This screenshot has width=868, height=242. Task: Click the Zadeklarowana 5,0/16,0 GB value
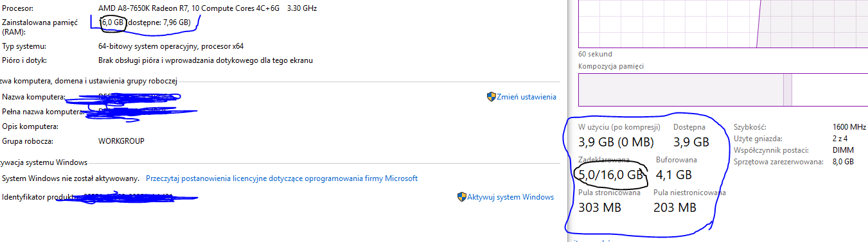point(611,175)
